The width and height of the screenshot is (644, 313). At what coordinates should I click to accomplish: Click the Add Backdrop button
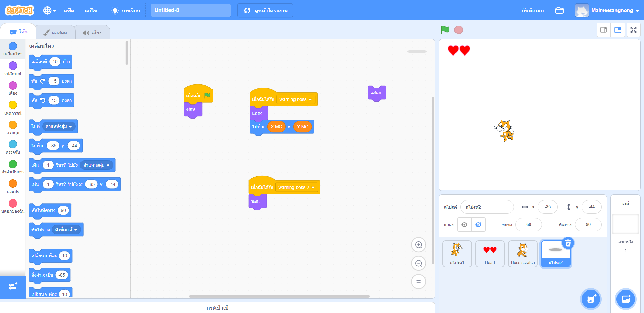tap(626, 299)
